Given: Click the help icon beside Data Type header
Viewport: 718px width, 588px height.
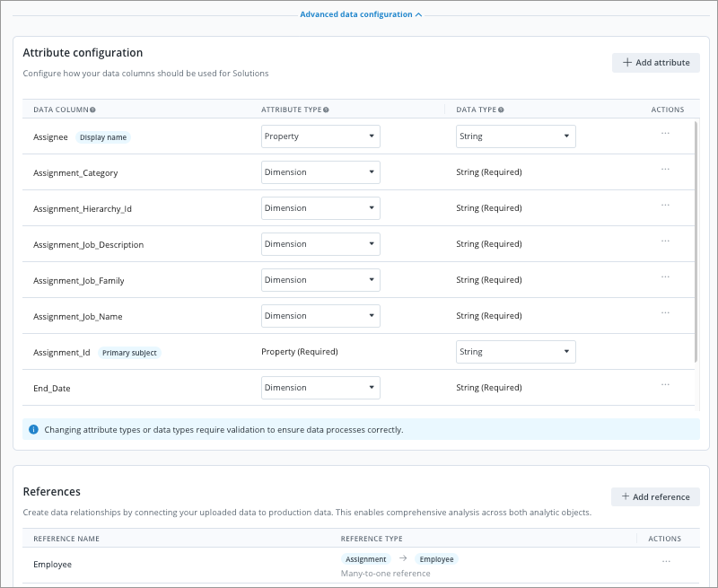Looking at the screenshot, I should coord(501,110).
